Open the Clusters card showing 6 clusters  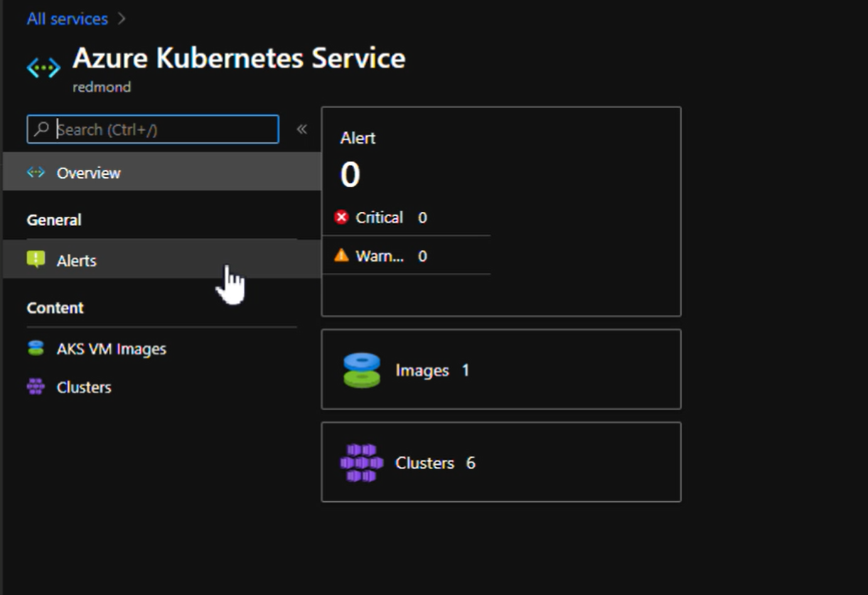click(x=501, y=462)
